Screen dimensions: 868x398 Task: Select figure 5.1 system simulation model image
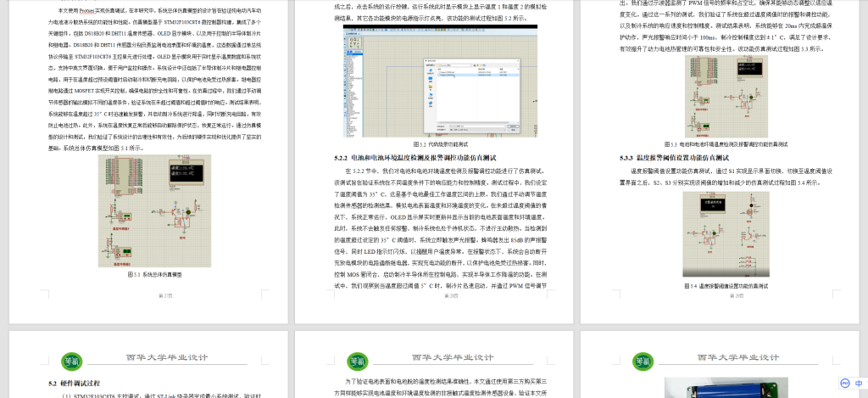(154, 210)
